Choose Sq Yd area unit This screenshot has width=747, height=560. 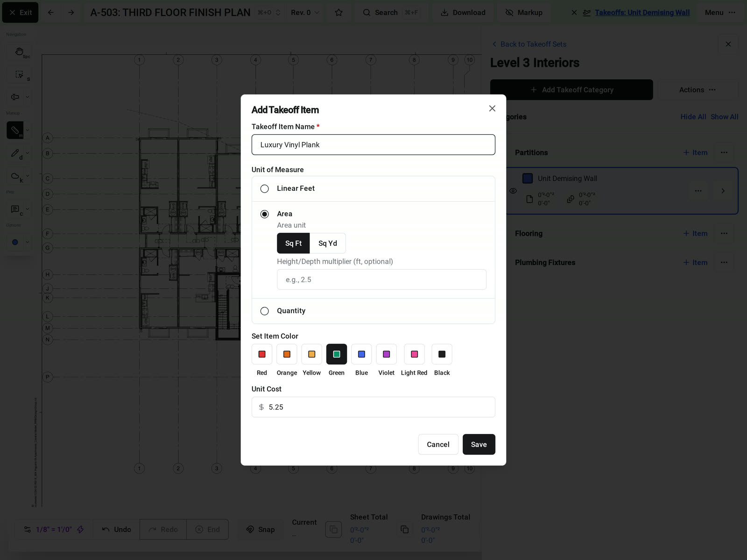(x=328, y=243)
